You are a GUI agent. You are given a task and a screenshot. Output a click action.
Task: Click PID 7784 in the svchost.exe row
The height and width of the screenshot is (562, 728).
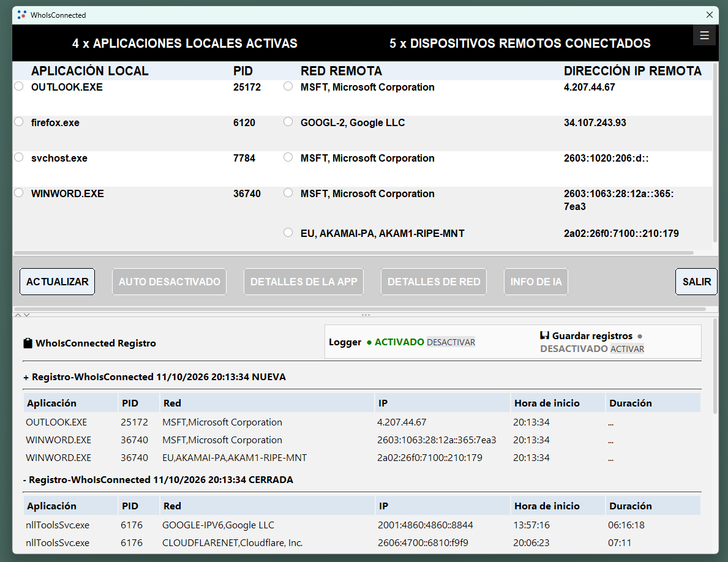click(244, 158)
